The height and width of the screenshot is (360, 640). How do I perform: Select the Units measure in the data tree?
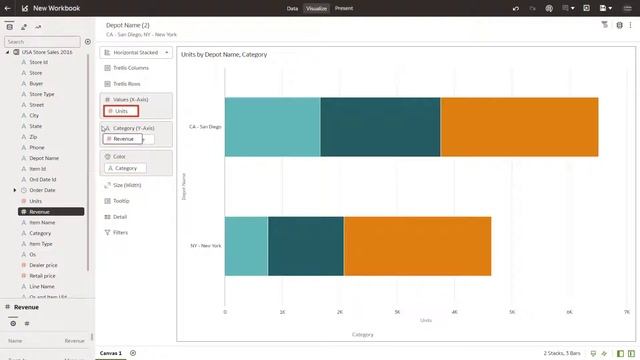coord(35,201)
